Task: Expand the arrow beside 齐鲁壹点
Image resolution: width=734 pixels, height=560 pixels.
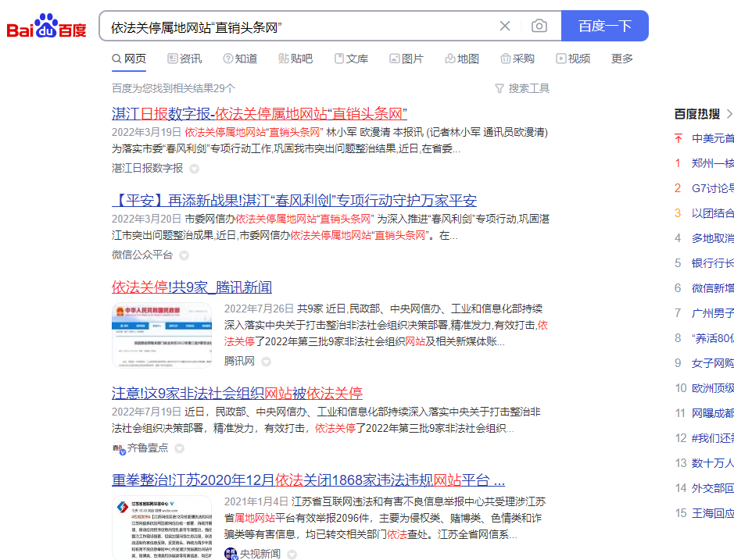Action: pyautogui.click(x=179, y=448)
